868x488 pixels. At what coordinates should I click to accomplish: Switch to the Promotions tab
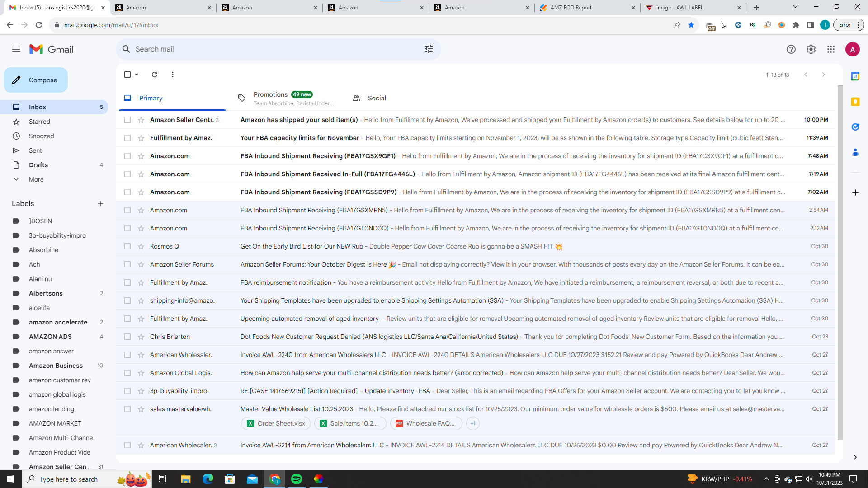[286, 98]
